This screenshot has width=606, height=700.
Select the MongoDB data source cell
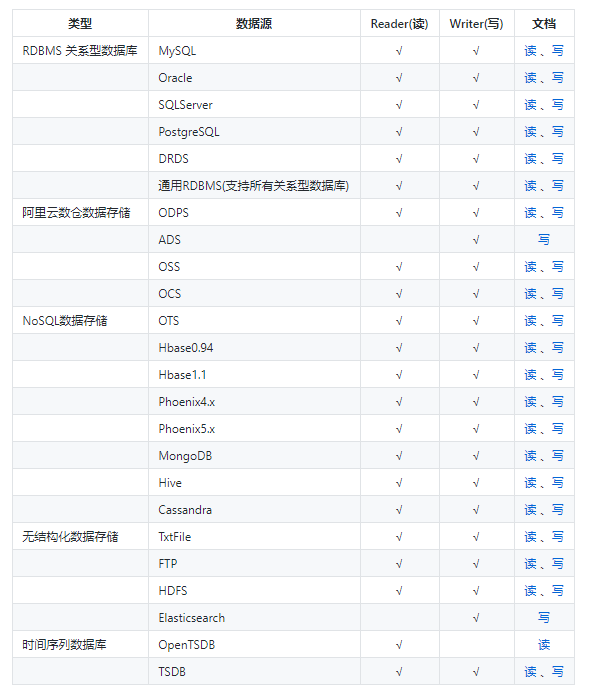pyautogui.click(x=254, y=456)
